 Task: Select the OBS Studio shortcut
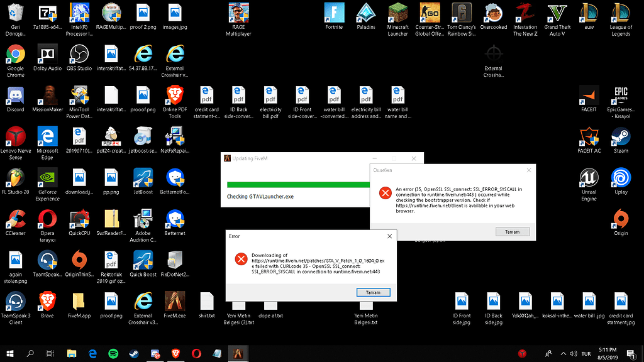click(x=79, y=55)
